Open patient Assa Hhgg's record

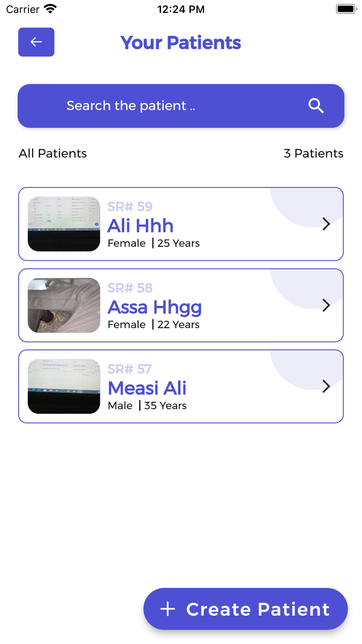coord(181,305)
